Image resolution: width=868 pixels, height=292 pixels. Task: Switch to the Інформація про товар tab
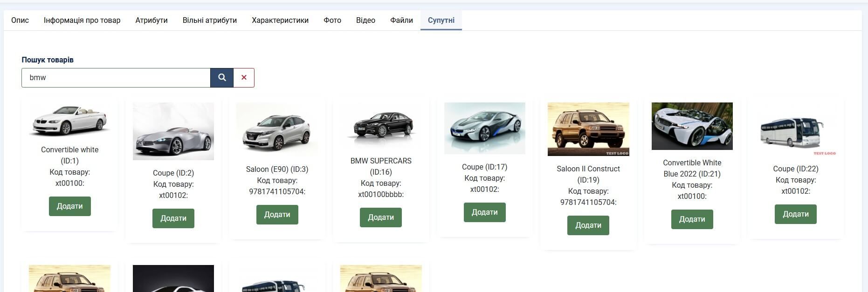tap(82, 20)
